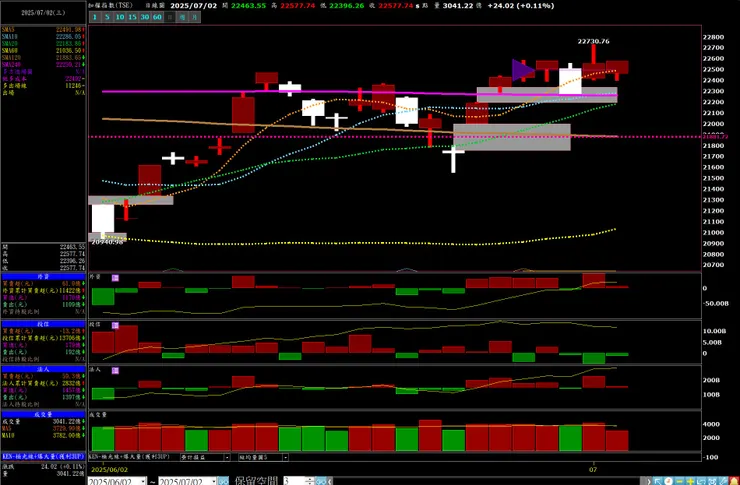Click the purple settings icon in 法人 sub-chart
The image size is (740, 485).
[115, 370]
